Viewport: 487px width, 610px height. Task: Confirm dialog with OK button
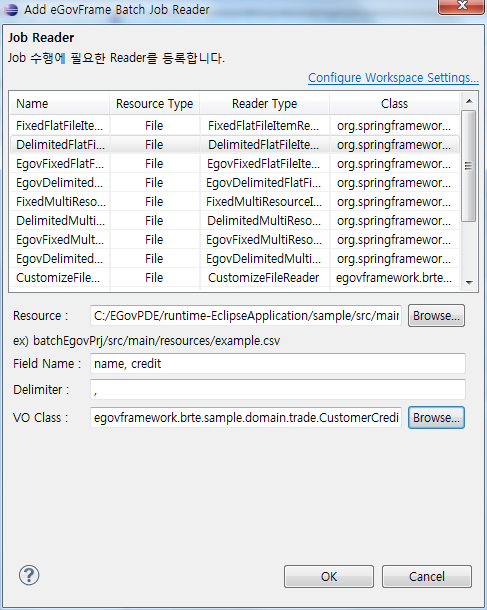pyautogui.click(x=329, y=576)
